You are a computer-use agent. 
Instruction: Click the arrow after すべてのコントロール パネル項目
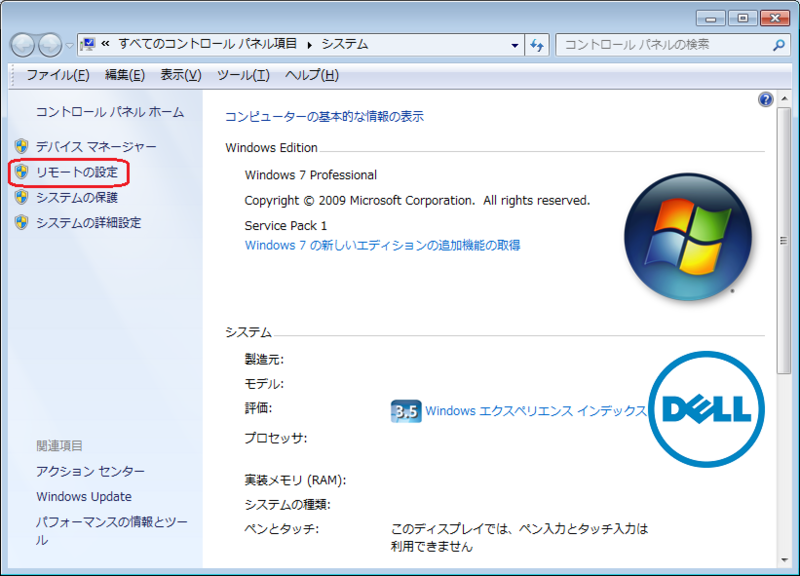click(x=310, y=45)
